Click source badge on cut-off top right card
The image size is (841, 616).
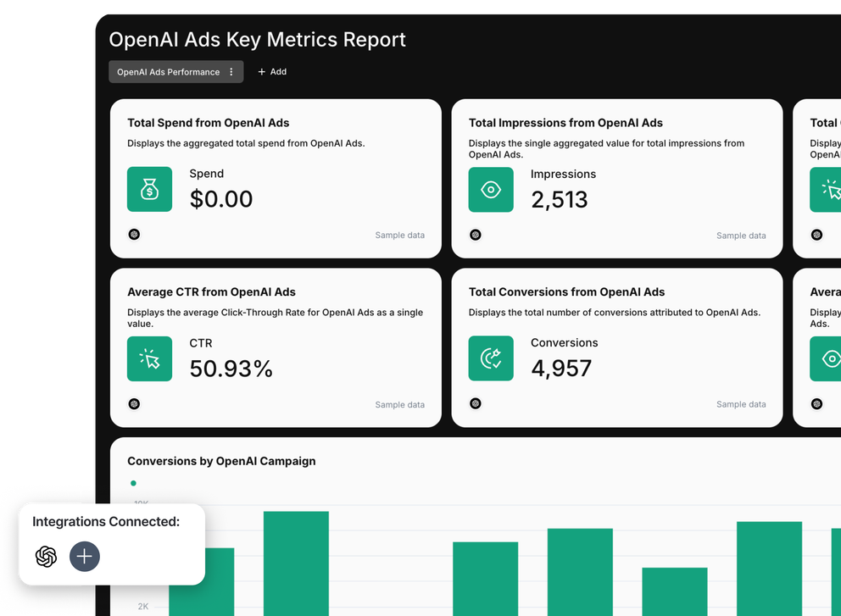coord(816,235)
